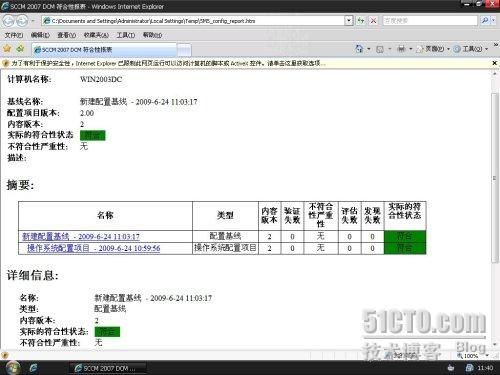Click the 操作系统配置项目 type cell
This screenshot has height=375, width=500.
pos(225,248)
